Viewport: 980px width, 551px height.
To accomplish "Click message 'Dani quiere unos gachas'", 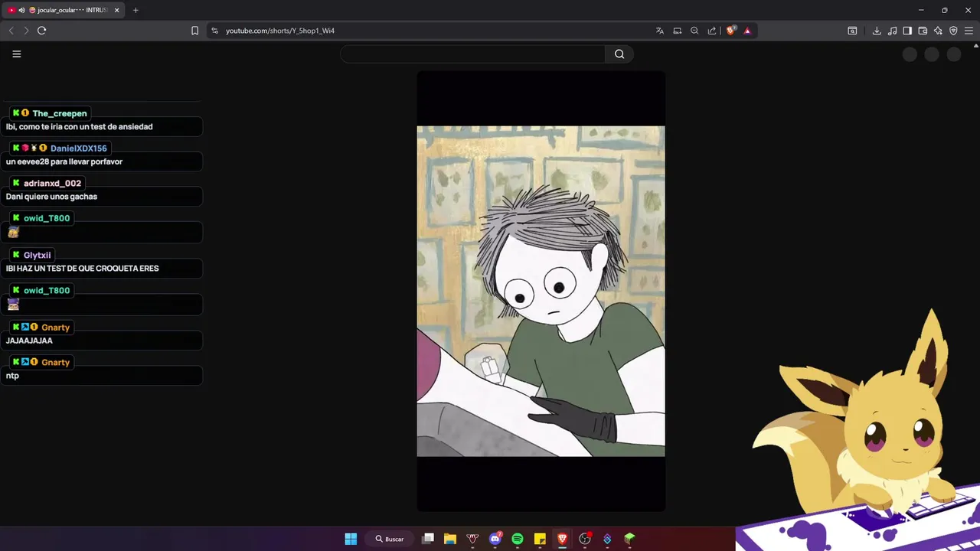I will pos(51,197).
